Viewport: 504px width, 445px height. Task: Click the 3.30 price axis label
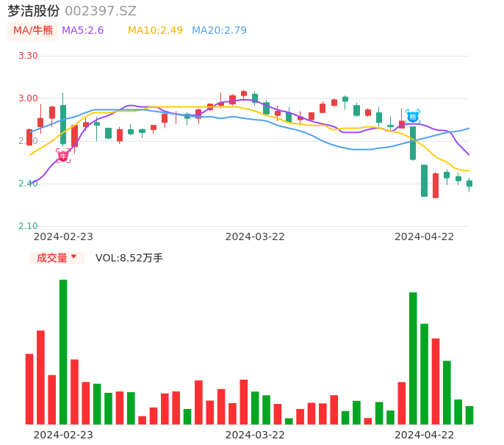click(x=28, y=56)
